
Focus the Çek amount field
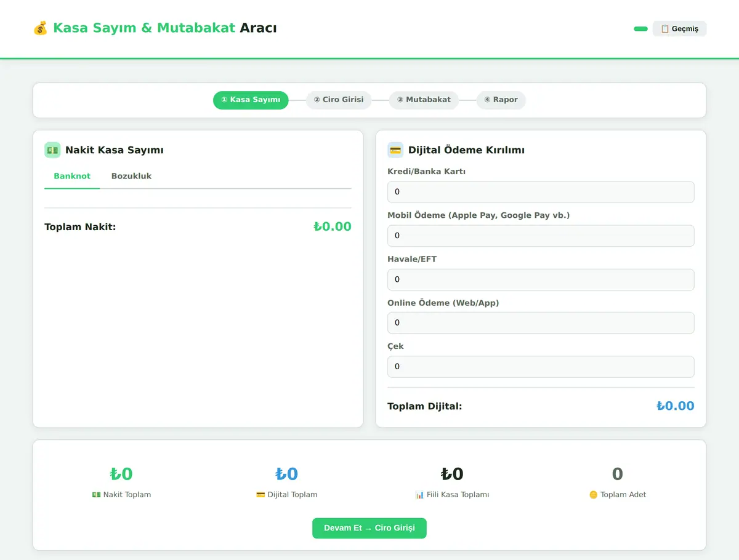point(541,366)
